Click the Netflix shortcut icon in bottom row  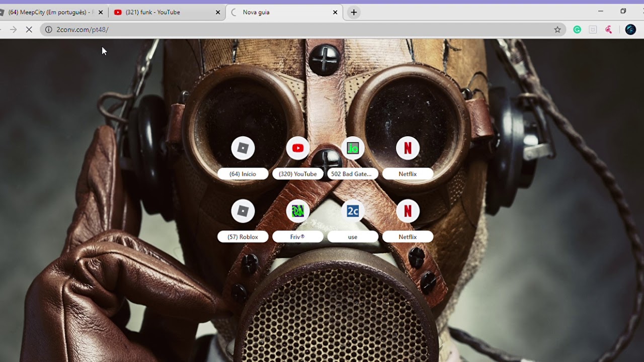coord(408,211)
